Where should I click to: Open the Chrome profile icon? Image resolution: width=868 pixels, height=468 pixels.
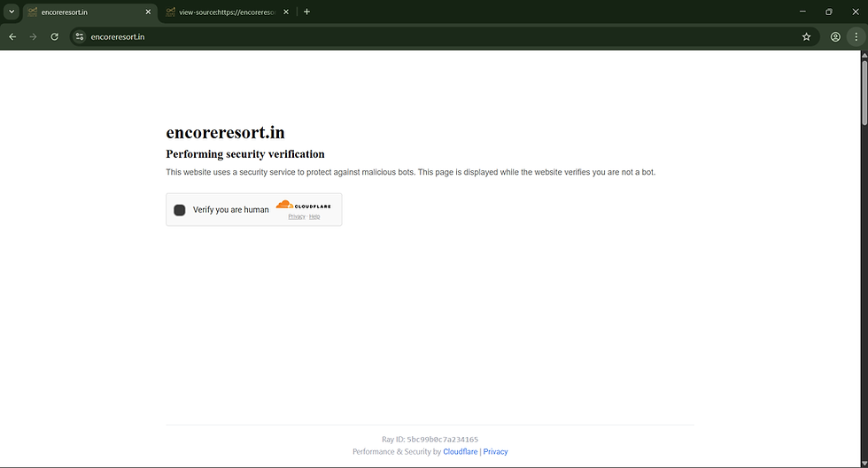tap(835, 36)
